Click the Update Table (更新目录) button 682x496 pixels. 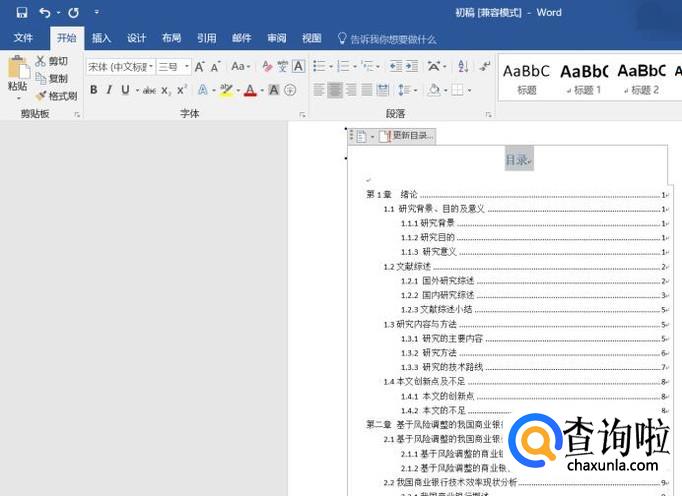(406, 136)
